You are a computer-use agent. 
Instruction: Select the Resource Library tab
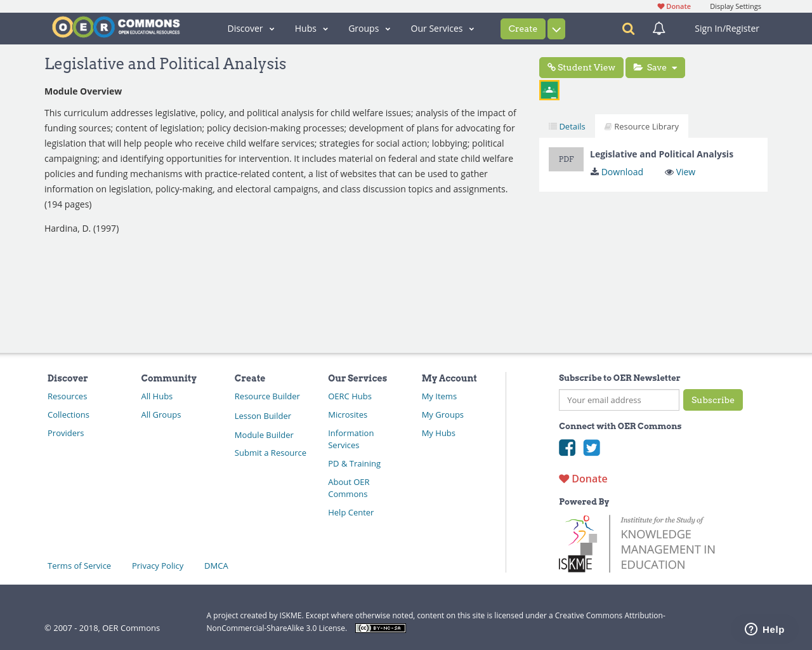[641, 125]
